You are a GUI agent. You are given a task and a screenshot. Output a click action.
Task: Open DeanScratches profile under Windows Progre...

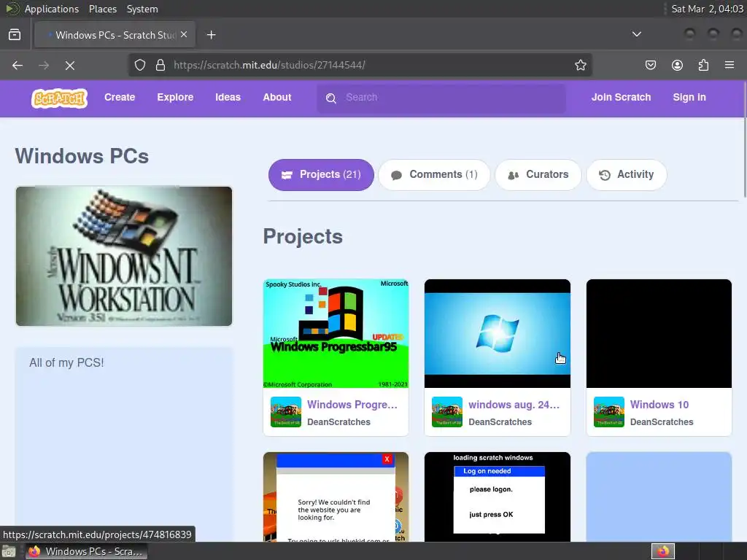point(338,422)
